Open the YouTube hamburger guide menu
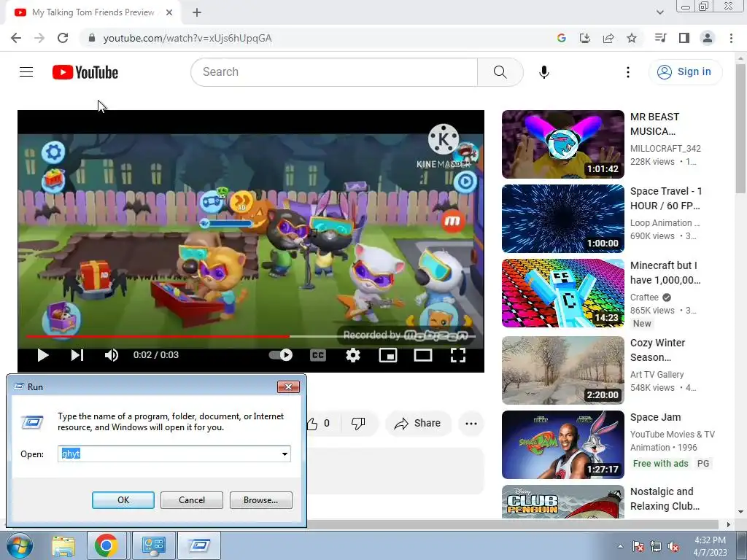The image size is (747, 560). point(26,72)
